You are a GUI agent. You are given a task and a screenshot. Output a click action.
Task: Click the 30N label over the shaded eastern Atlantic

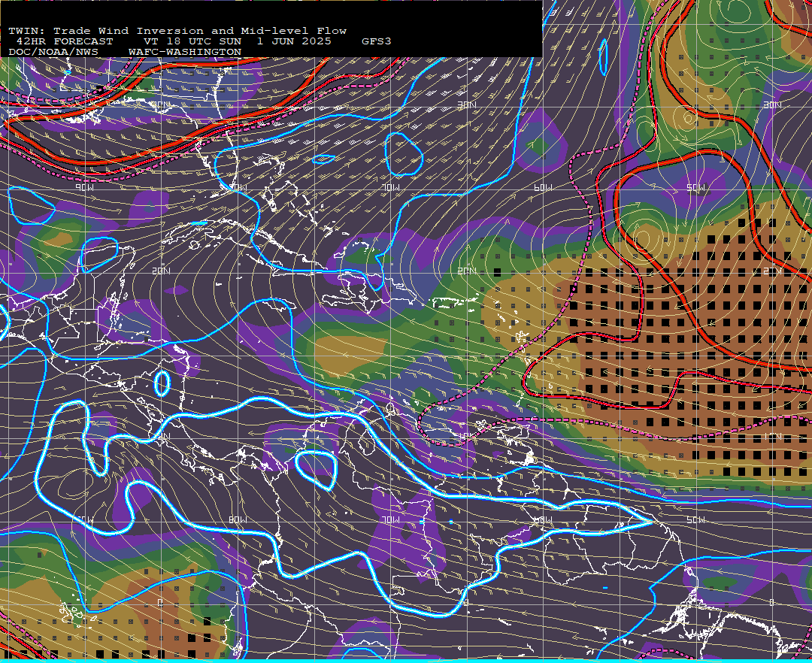tap(772, 104)
